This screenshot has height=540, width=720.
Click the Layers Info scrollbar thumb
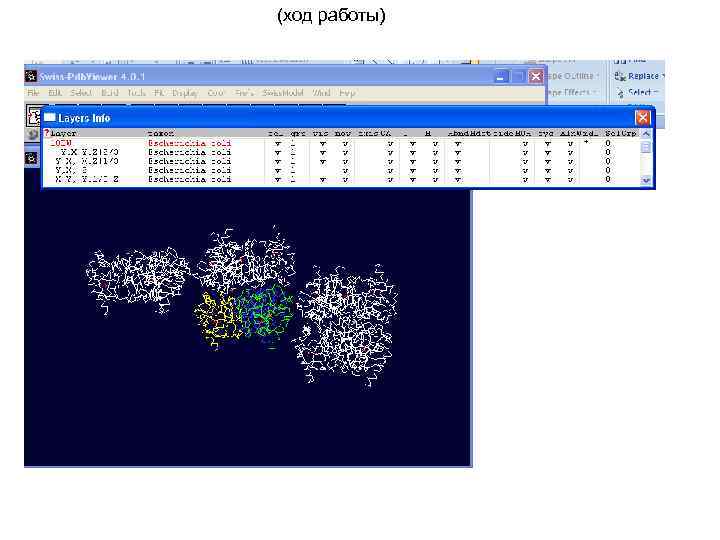(646, 146)
